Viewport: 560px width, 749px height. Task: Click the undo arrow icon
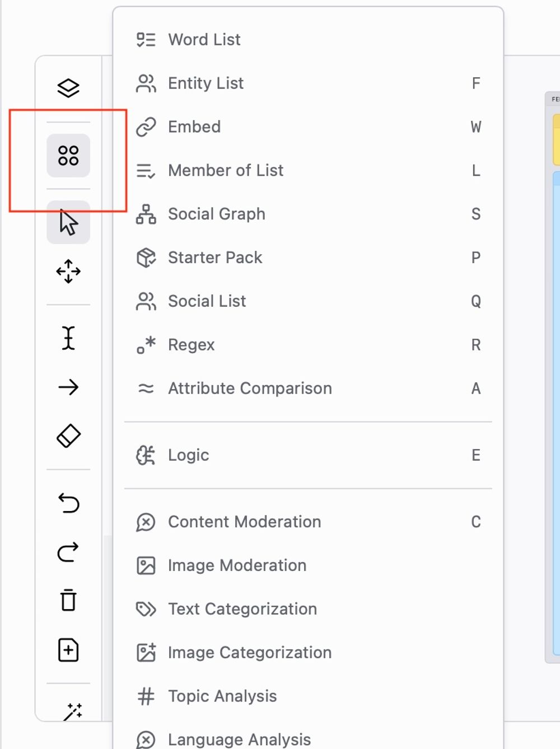tap(68, 503)
